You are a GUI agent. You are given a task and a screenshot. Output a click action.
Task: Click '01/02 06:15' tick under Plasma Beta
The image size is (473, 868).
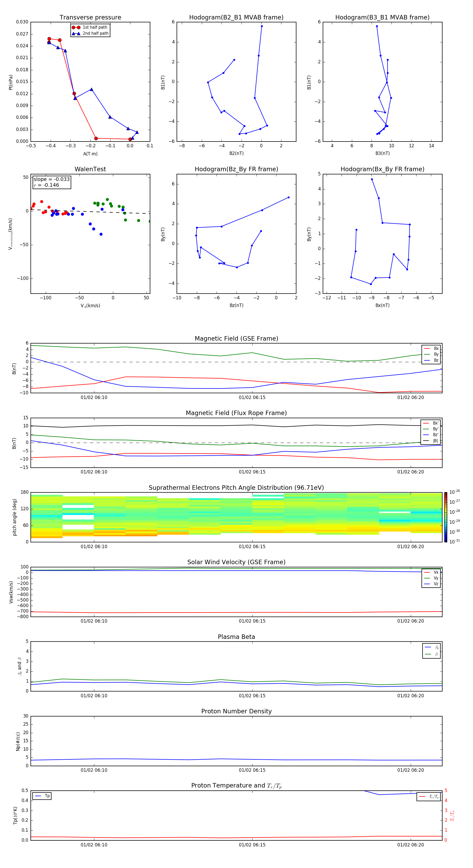click(x=252, y=696)
